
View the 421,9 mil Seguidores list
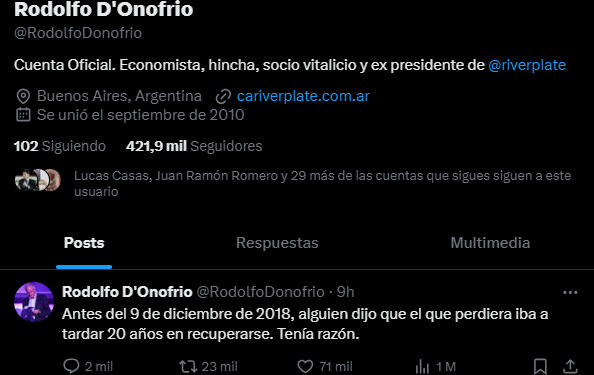pyautogui.click(x=194, y=146)
